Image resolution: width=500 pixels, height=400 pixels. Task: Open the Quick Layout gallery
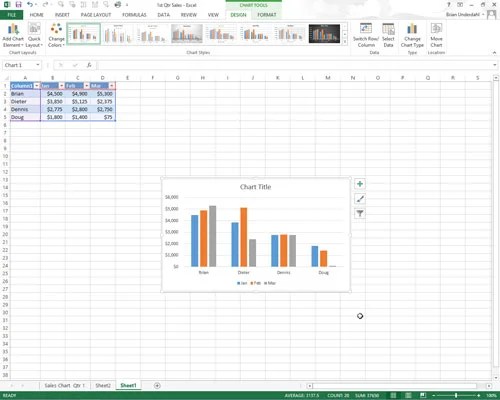34,35
